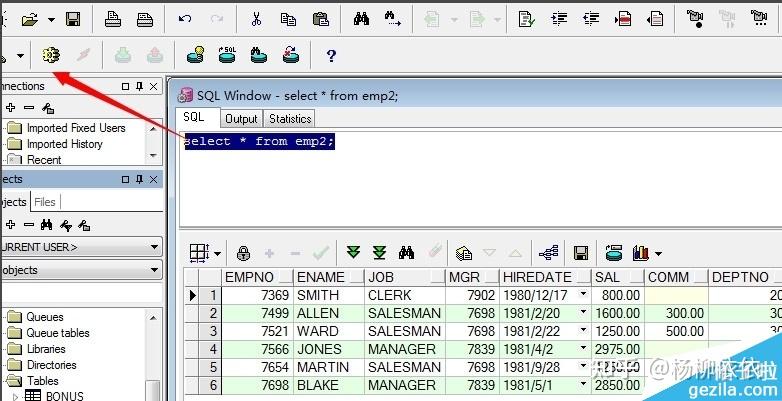Switch to the Statistics tab
The image size is (782, 401).
(290, 119)
